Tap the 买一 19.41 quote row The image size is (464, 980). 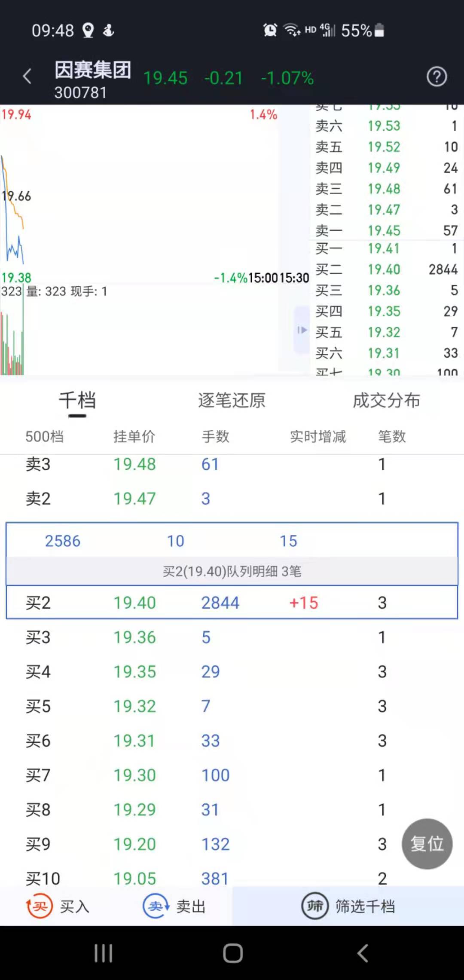387,248
